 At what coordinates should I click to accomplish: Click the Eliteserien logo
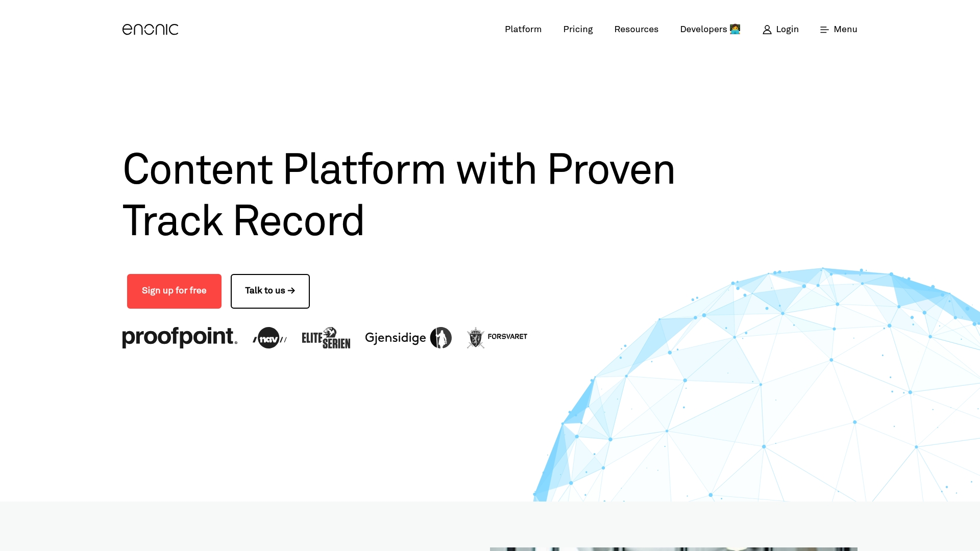[x=326, y=337]
